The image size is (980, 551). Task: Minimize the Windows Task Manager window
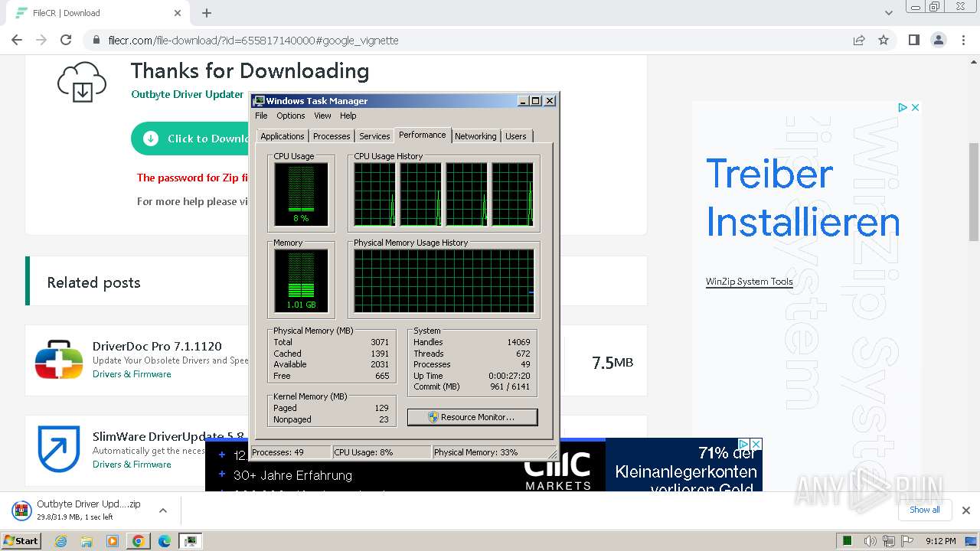point(523,100)
